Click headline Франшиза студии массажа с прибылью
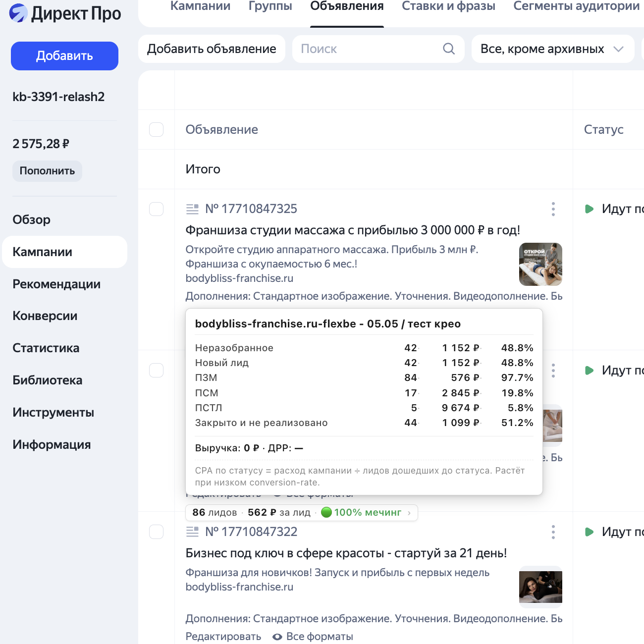This screenshot has height=644, width=644. click(x=353, y=230)
